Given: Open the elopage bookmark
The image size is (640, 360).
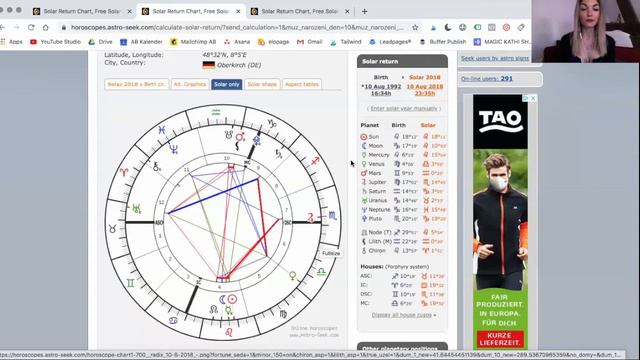Looking at the screenshot, I should coord(273,42).
